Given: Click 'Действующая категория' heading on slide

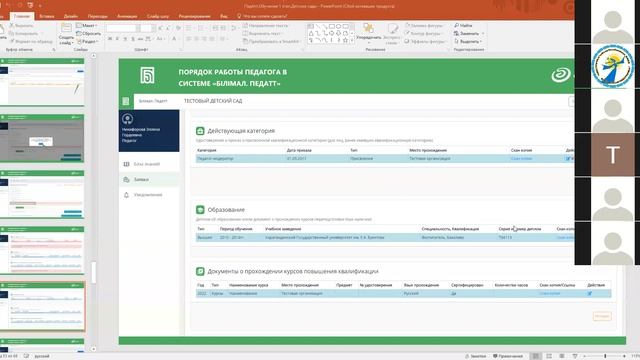Looking at the screenshot, I should pos(241,131).
